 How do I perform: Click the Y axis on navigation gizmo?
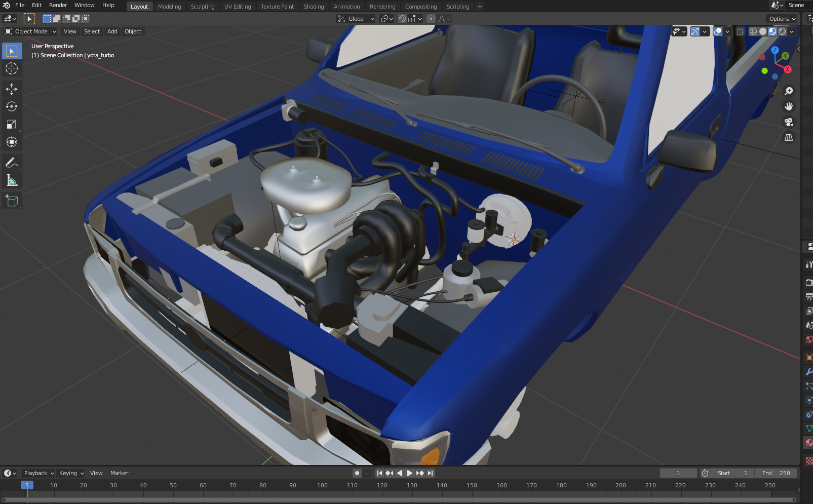(x=785, y=56)
